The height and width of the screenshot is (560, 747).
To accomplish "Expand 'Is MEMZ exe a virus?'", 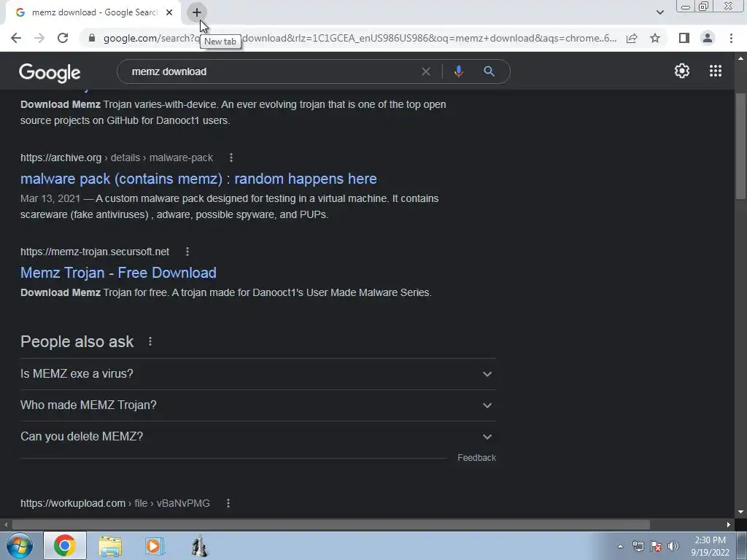I will pos(258,374).
